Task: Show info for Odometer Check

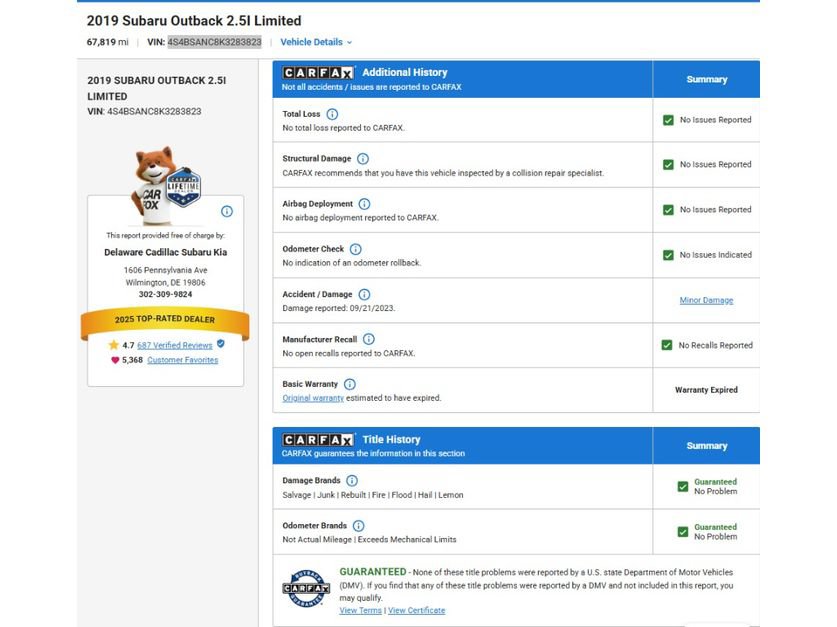Action: (356, 249)
